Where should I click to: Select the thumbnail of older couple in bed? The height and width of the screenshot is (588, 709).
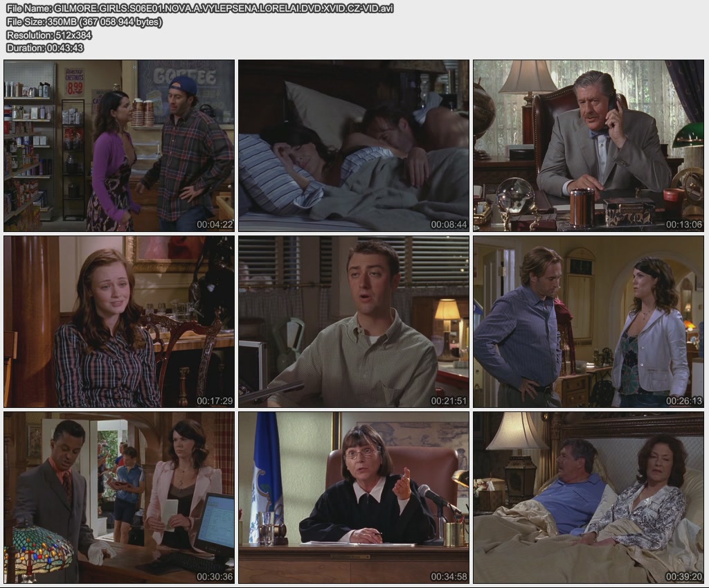pos(588,497)
